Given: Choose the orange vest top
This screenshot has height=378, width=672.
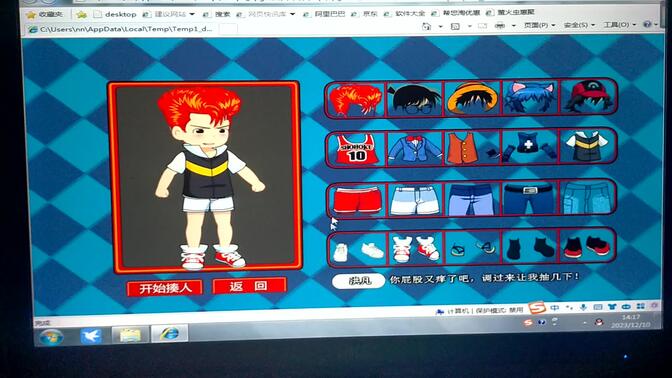Looking at the screenshot, I should [x=472, y=148].
